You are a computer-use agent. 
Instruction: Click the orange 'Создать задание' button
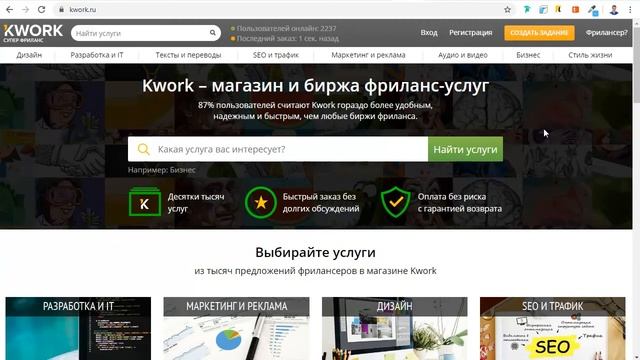[x=539, y=33]
